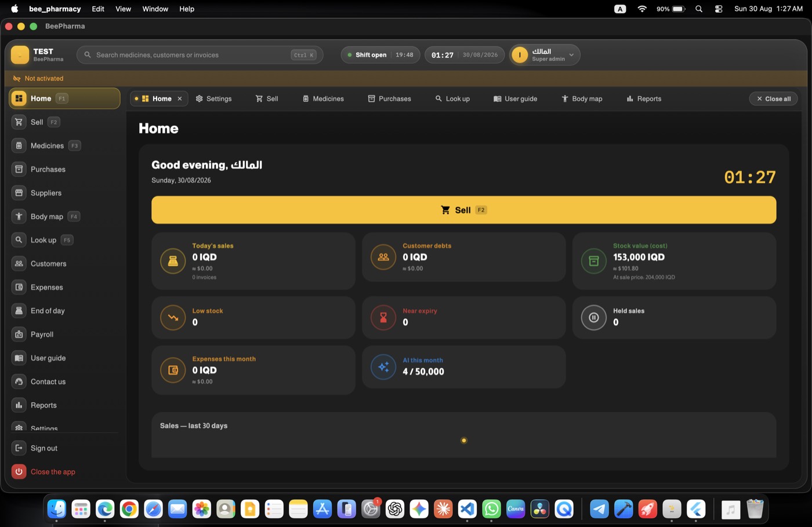Viewport: 812px width, 527px height.
Task: Switch to the Body map tab
Action: [x=582, y=99]
